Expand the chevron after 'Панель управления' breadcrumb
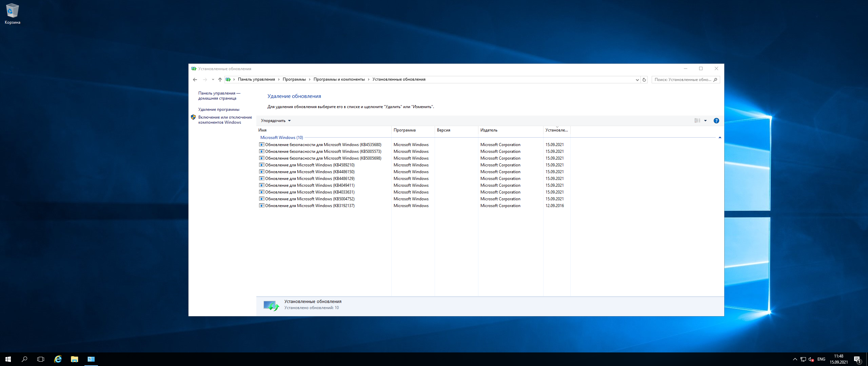Screen dimensions: 868x366 click(x=279, y=79)
